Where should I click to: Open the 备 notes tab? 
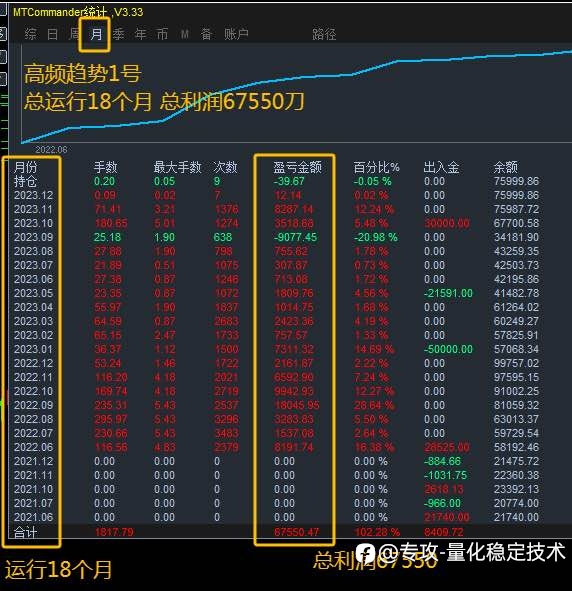[206, 34]
